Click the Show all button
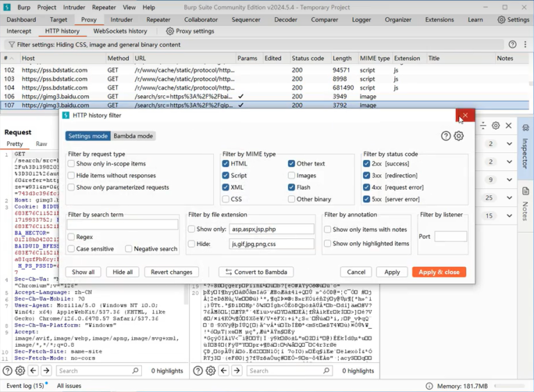This screenshot has height=392, width=534. tap(83, 272)
